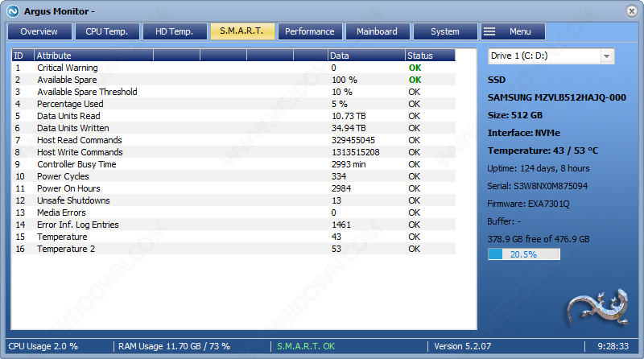Click the 34.94 TB data value
Viewport: 644px width, 359px height.
point(349,128)
